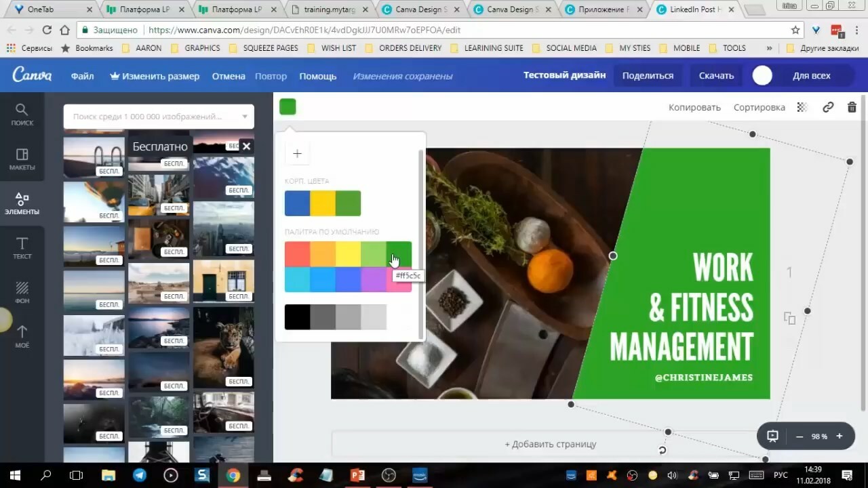
Task: Zoom in with plus button
Action: coord(840,436)
